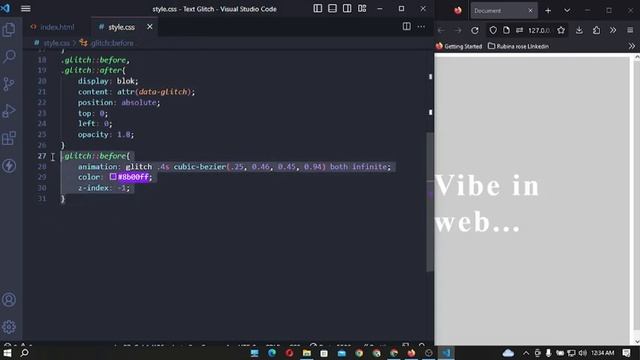Open Microsoft Edge from taskbar
The width and height of the screenshot is (640, 360).
tap(272, 353)
